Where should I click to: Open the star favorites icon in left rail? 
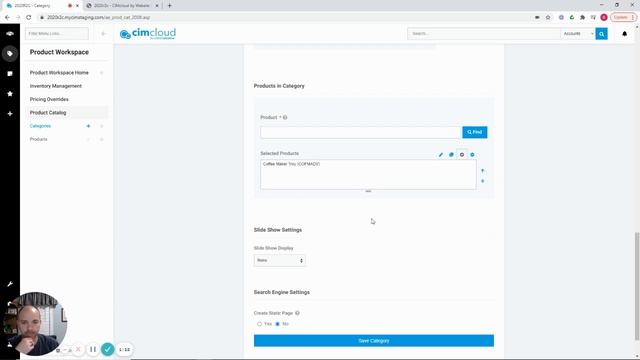pos(10,93)
